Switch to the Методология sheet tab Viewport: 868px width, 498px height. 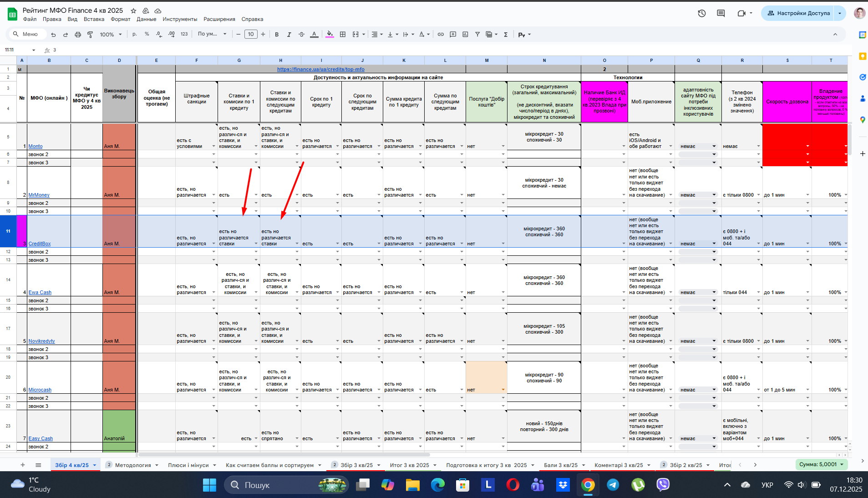[x=133, y=465]
